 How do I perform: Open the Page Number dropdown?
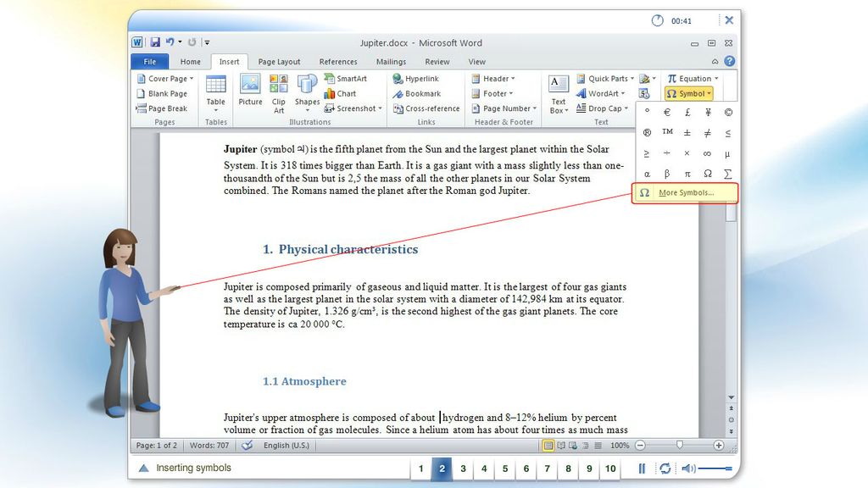[x=504, y=108]
